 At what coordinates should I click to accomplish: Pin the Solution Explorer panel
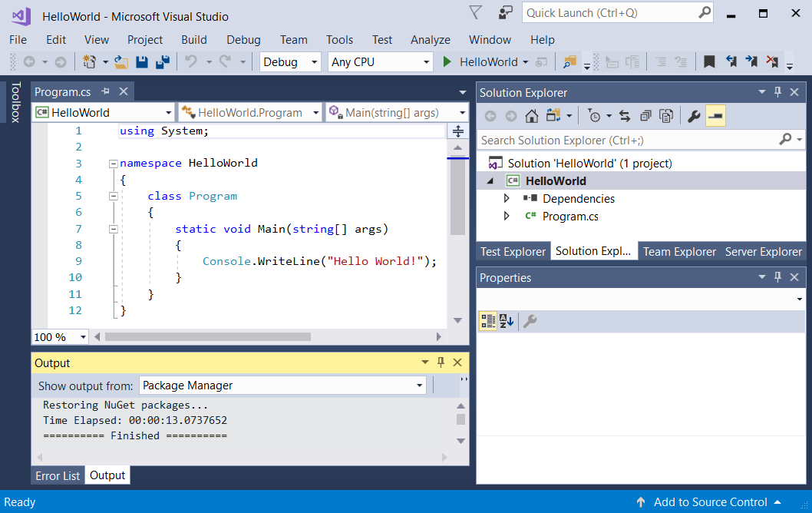pos(777,91)
